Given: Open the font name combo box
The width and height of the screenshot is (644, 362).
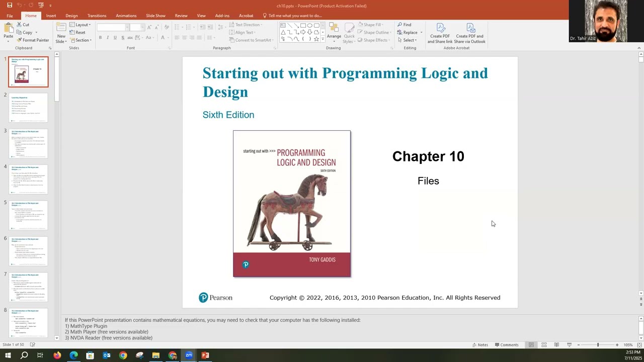Looking at the screenshot, I should pyautogui.click(x=113, y=27).
